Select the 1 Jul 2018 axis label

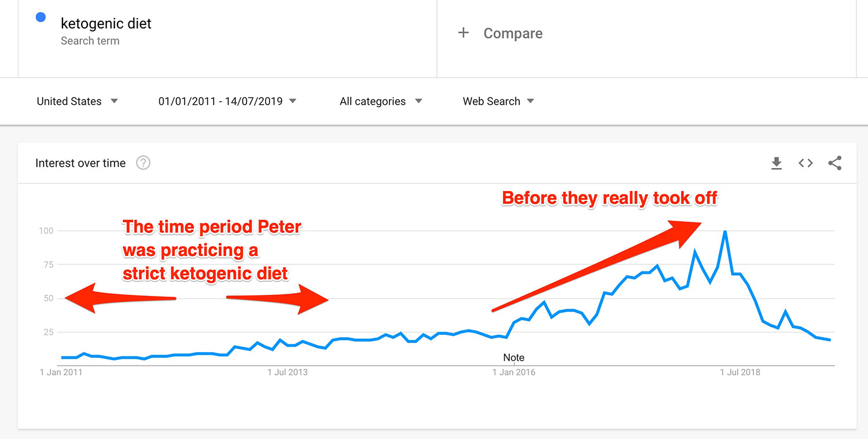740,372
